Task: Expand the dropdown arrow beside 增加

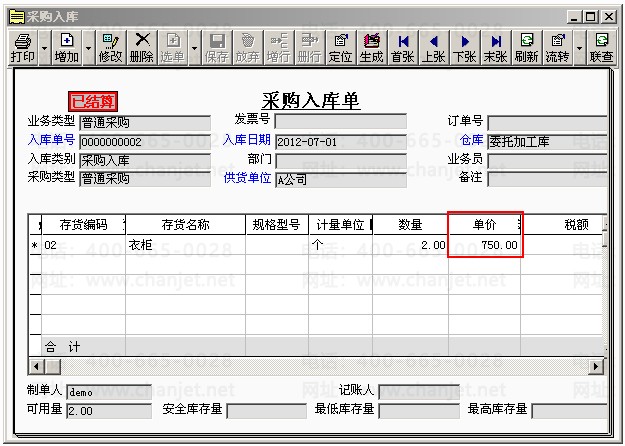Action: pos(88,48)
